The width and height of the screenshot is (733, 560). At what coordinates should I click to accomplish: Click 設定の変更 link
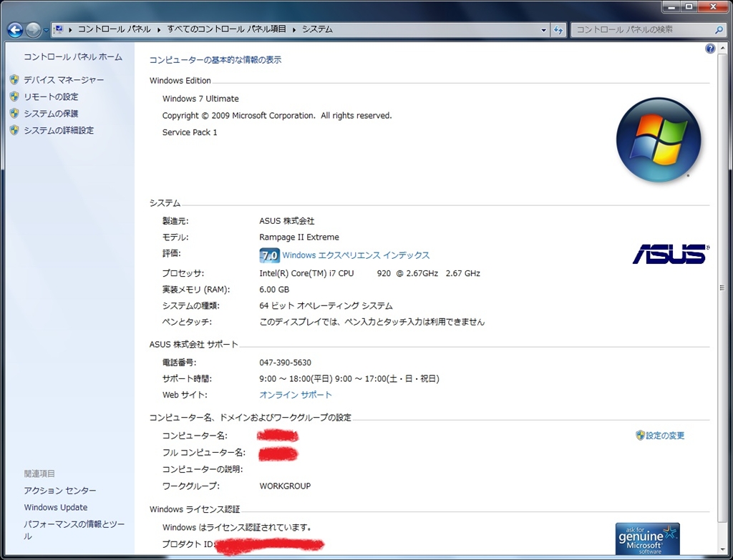click(x=665, y=436)
